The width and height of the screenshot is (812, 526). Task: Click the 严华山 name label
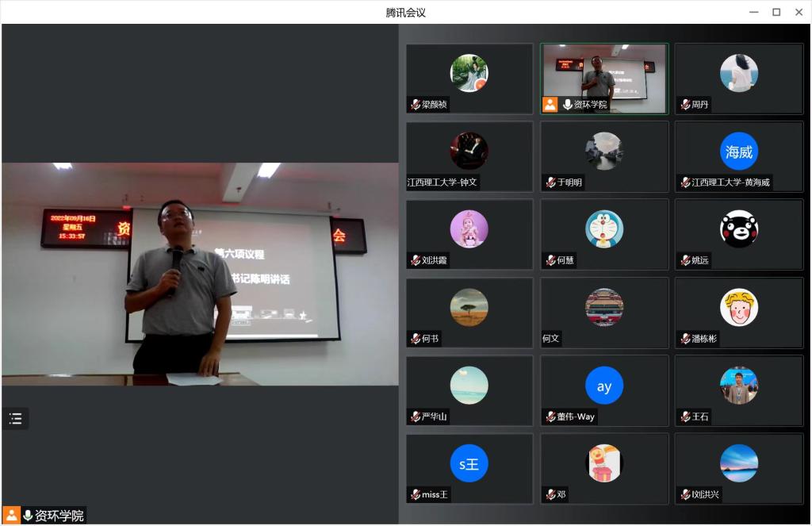pos(435,417)
